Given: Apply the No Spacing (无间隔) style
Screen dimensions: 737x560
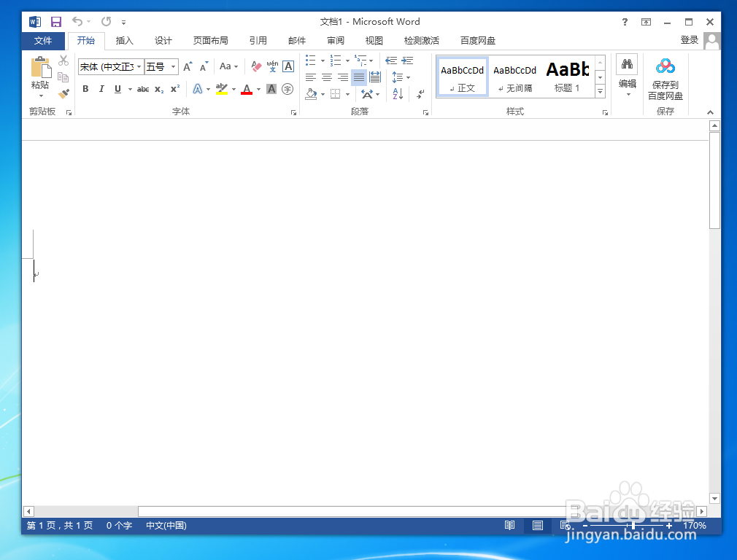Looking at the screenshot, I should pos(515,77).
